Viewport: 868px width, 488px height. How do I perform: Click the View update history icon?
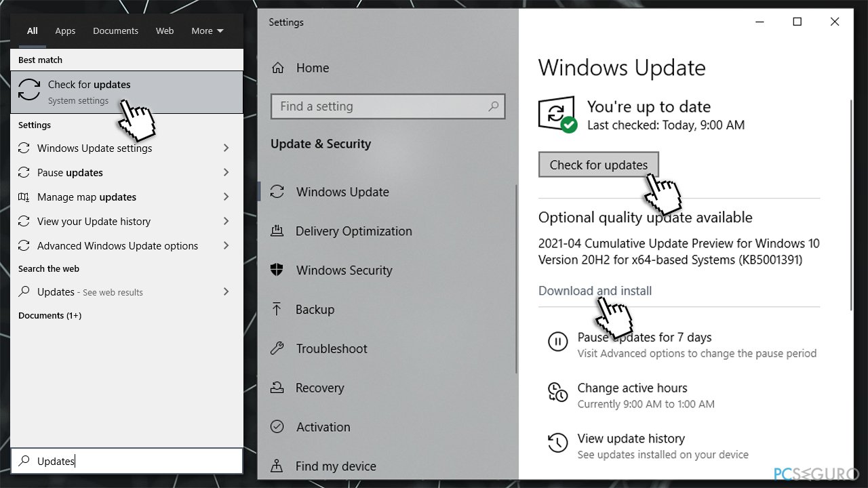pyautogui.click(x=557, y=443)
